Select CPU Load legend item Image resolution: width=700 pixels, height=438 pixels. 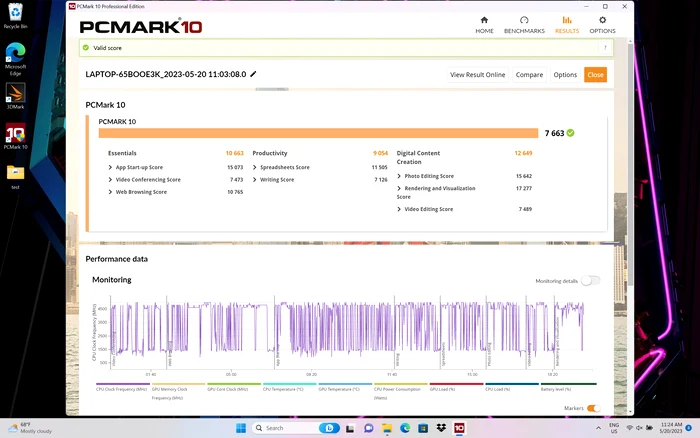(512, 387)
